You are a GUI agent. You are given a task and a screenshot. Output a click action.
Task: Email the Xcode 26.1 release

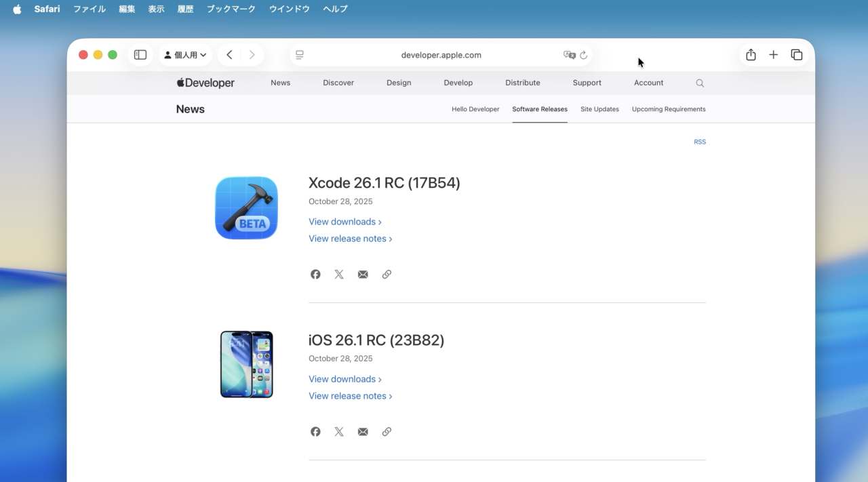(x=362, y=274)
